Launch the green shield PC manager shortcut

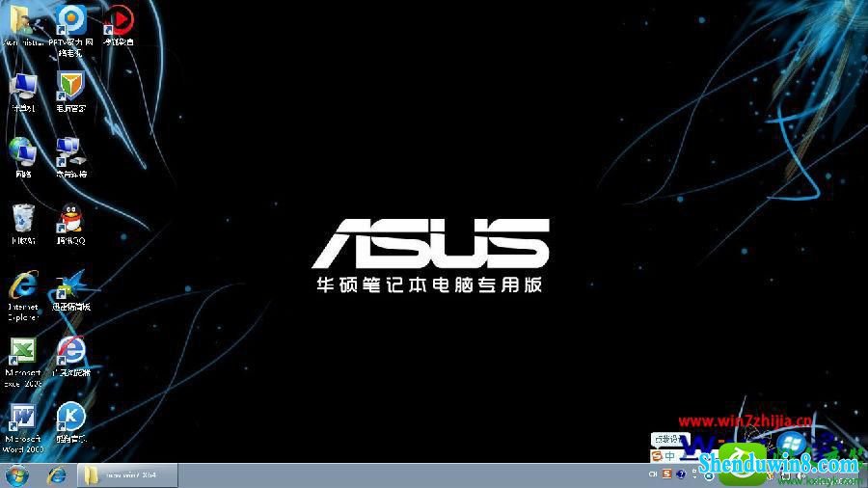pyautogui.click(x=70, y=92)
